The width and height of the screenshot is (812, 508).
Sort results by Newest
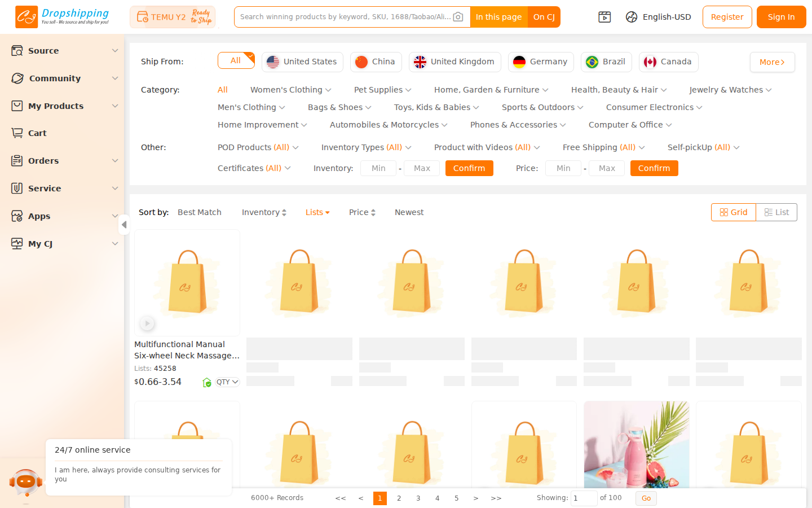[x=409, y=212]
